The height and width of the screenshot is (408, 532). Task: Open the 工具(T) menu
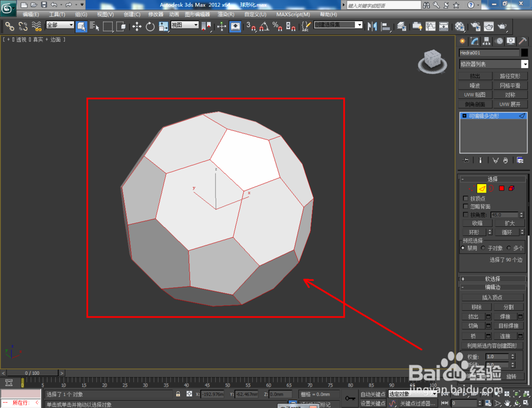pyautogui.click(x=57, y=14)
